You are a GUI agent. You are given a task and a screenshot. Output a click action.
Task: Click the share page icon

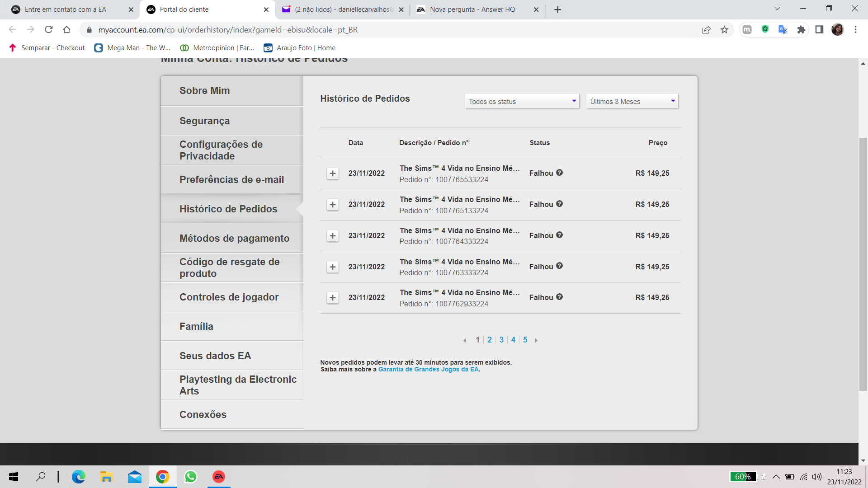click(x=707, y=30)
